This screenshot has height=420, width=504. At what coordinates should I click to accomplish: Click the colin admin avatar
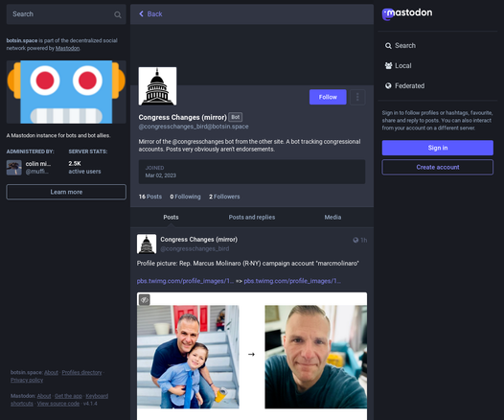coord(14,168)
